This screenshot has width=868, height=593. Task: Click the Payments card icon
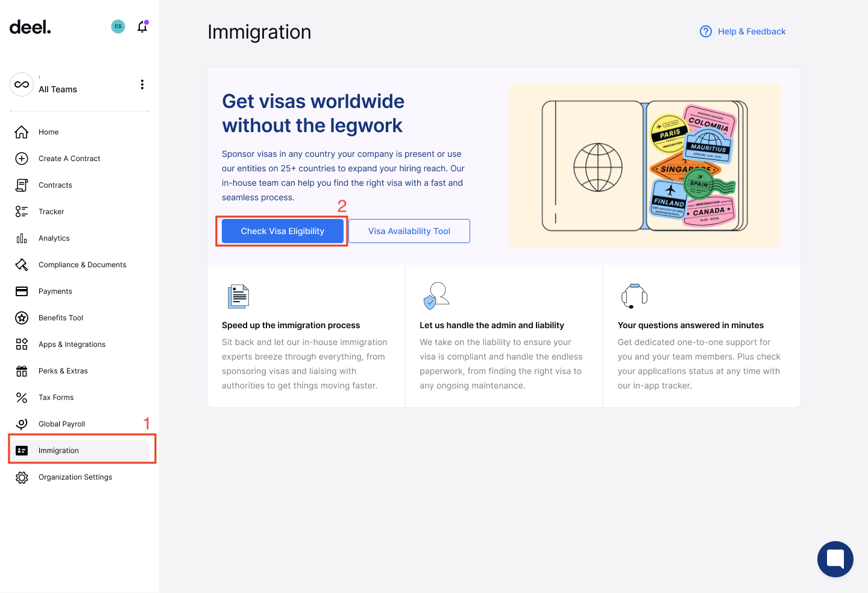click(x=22, y=291)
